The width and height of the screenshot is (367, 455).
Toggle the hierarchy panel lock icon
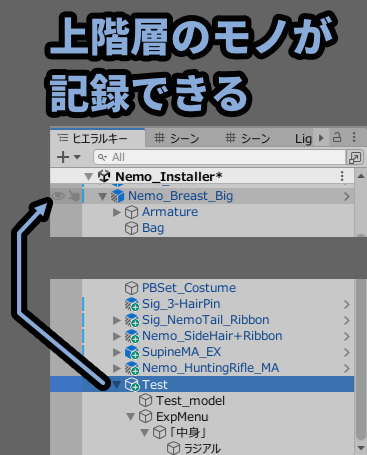pos(337,137)
